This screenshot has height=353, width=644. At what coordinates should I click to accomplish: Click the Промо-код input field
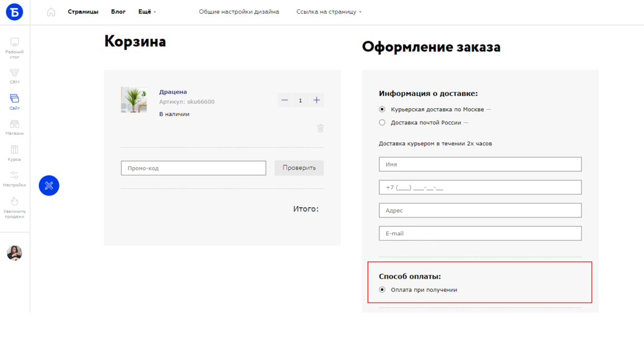pos(193,168)
